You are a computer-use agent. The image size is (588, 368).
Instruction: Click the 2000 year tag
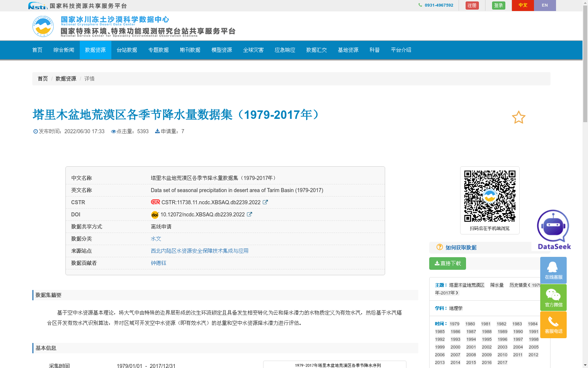pyautogui.click(x=455, y=347)
